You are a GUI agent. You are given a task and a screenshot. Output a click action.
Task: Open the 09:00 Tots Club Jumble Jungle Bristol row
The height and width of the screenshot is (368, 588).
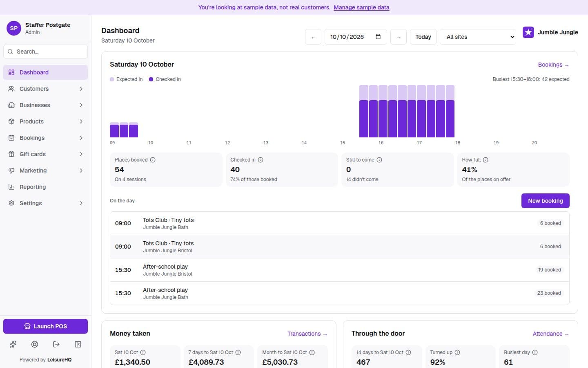click(340, 247)
